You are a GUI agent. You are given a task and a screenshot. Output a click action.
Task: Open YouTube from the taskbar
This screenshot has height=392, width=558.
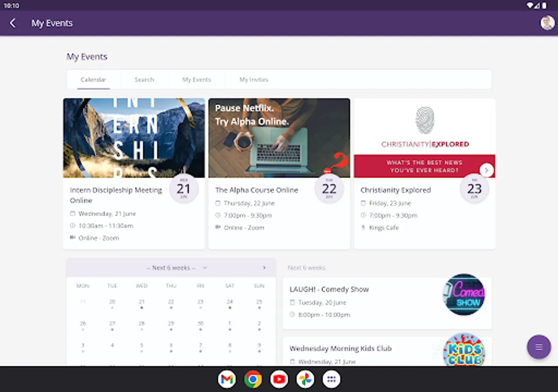pos(279,379)
